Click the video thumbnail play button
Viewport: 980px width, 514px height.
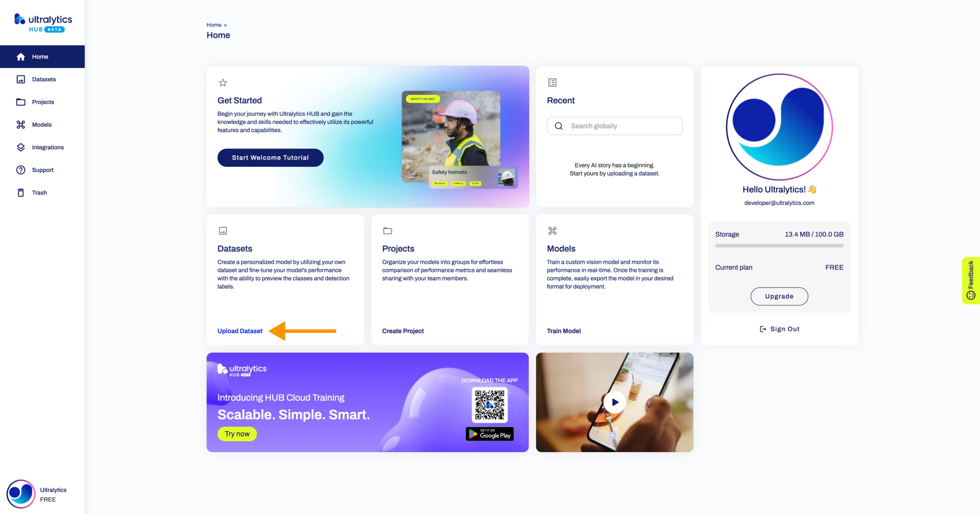pyautogui.click(x=615, y=402)
